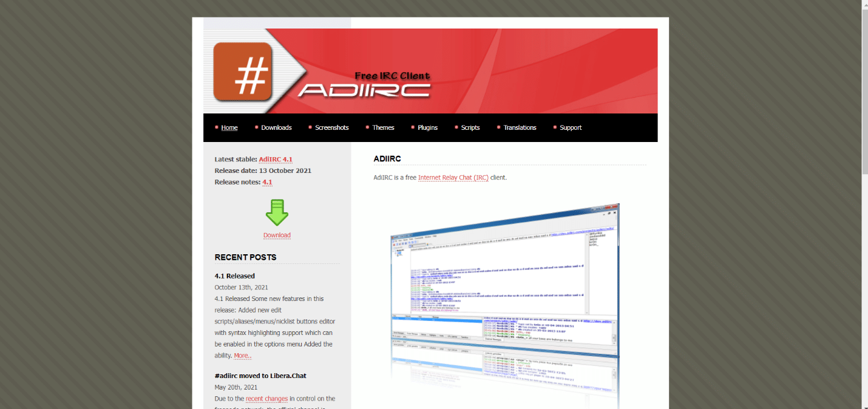This screenshot has width=868, height=409.
Task: Click the AdiIRC application screenshot image
Action: click(x=504, y=305)
